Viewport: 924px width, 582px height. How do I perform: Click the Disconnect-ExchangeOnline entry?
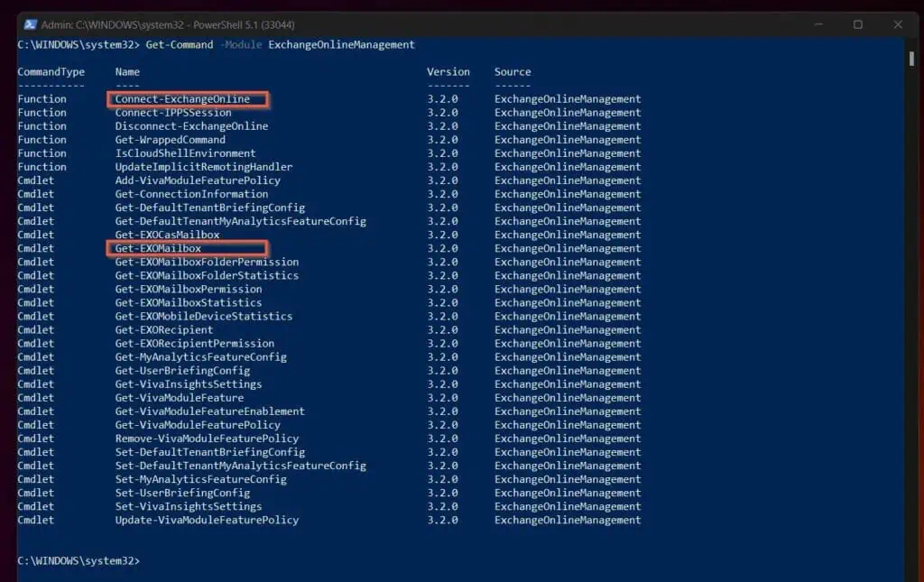point(191,126)
